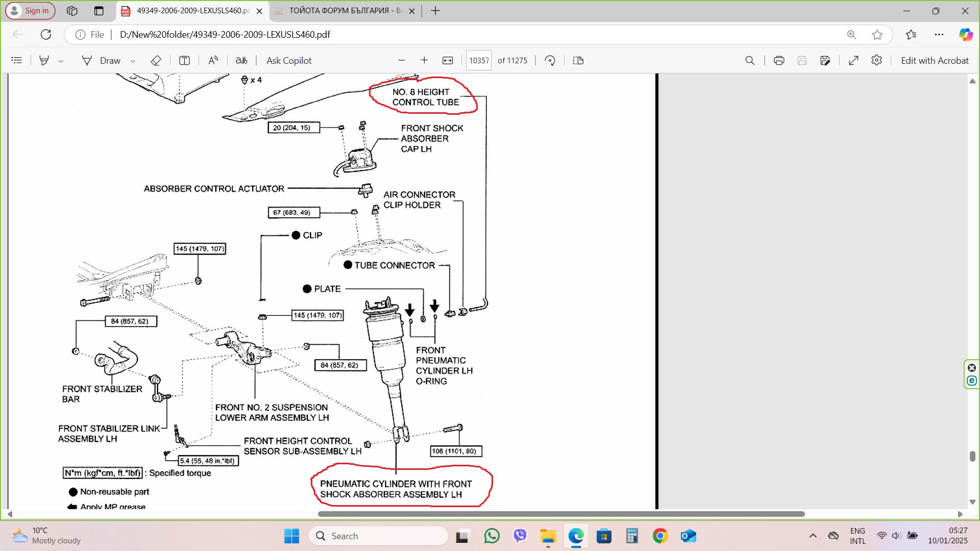Image resolution: width=980 pixels, height=551 pixels.
Task: Open the PDF settings gear
Action: 877,60
